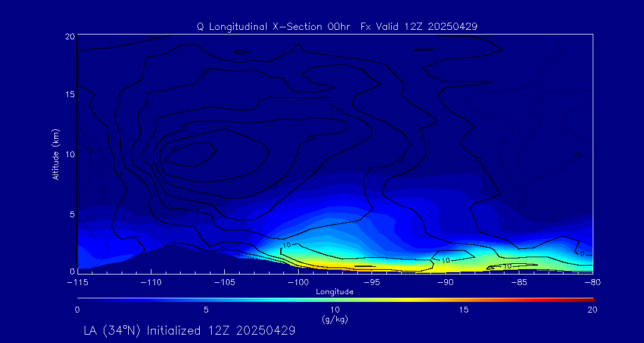644x343 pixels.
Task: Click the 30 contour label at jet core
Action: 175,149
